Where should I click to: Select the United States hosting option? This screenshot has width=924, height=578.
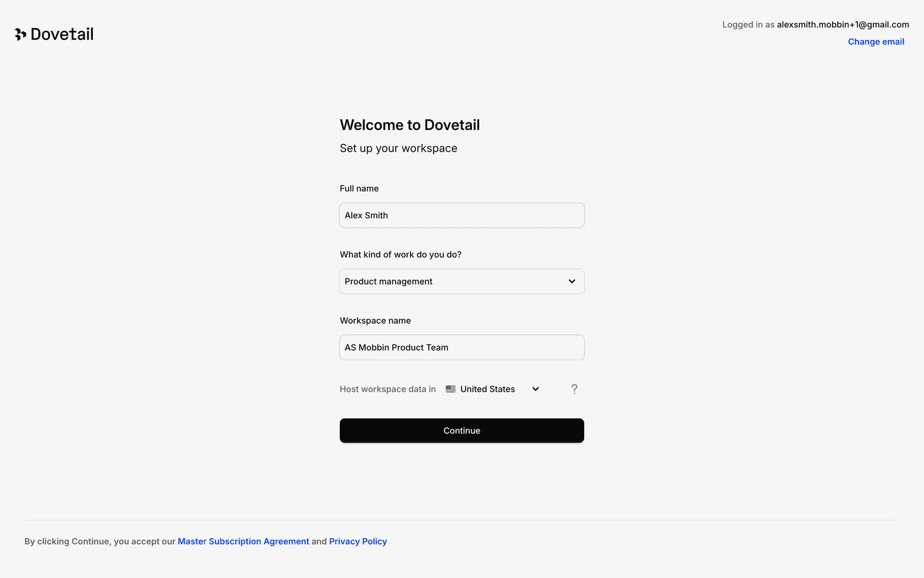[x=488, y=389]
